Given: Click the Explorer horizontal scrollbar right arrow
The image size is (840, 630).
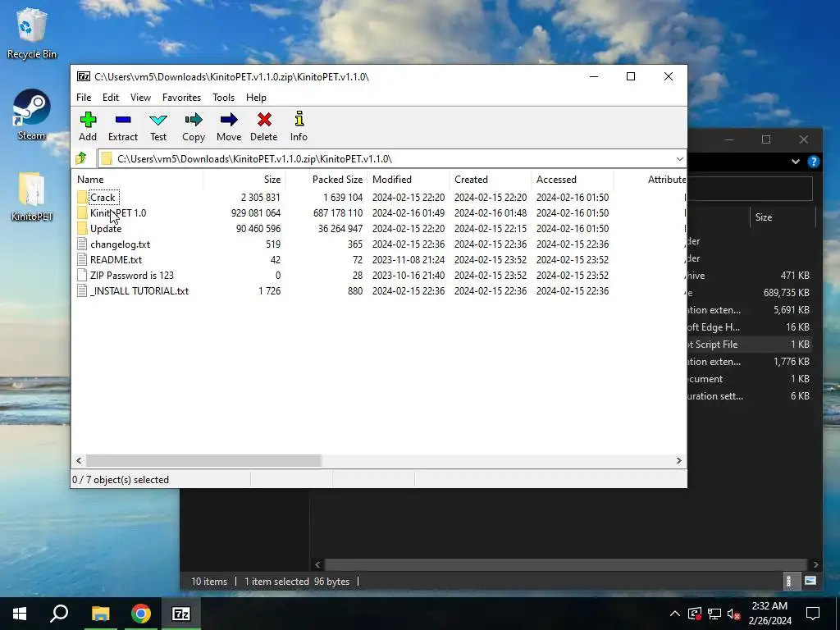Looking at the screenshot, I should pyautogui.click(x=815, y=564).
